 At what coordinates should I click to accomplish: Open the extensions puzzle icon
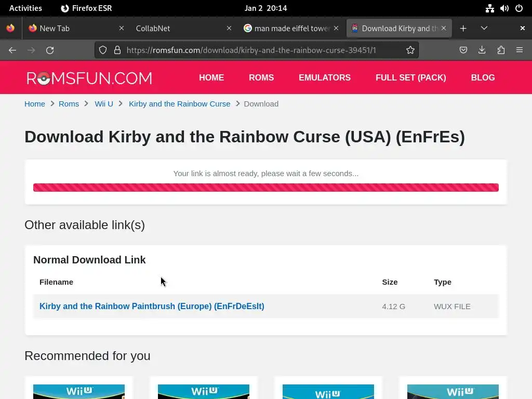pyautogui.click(x=501, y=50)
